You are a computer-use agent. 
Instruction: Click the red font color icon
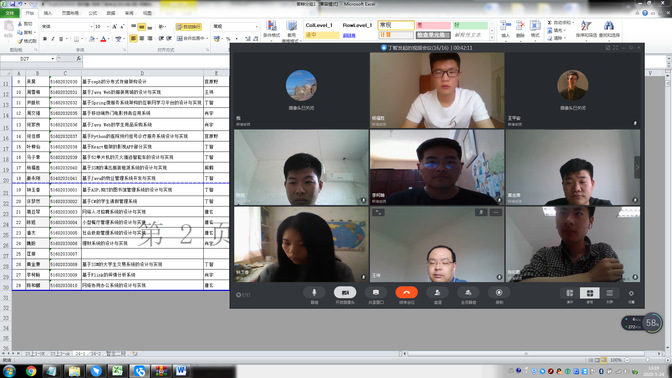pos(103,39)
